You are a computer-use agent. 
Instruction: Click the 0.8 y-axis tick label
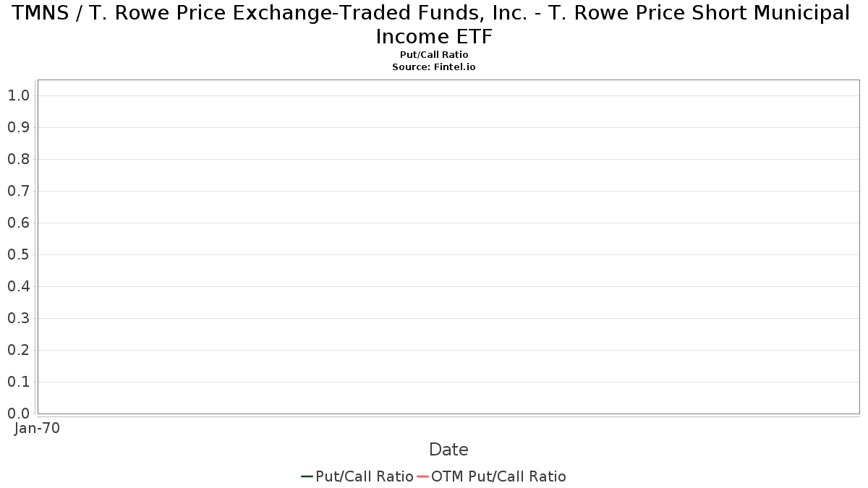pos(18,159)
